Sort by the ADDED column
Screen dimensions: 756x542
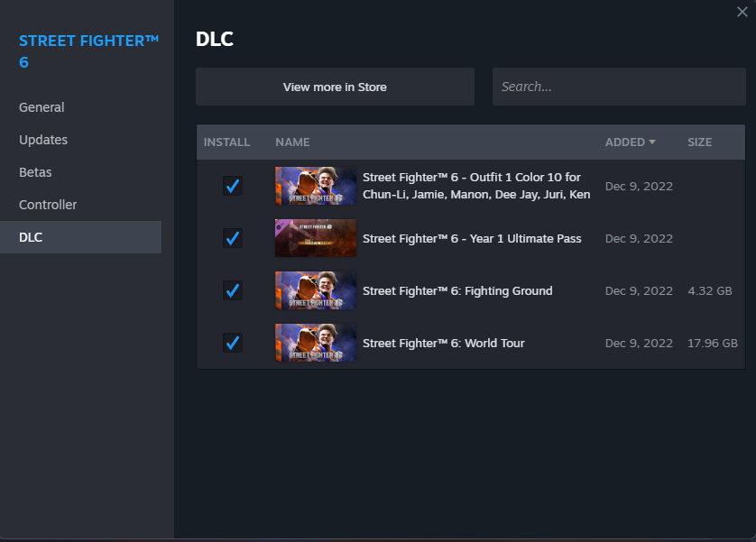[630, 142]
